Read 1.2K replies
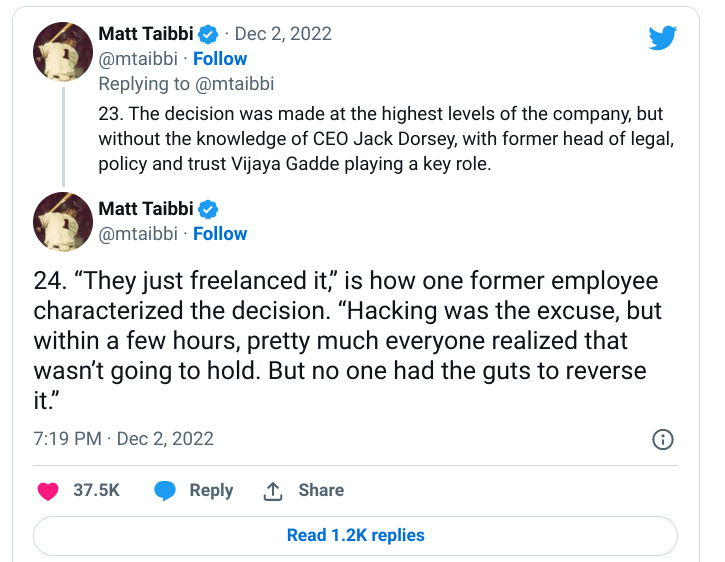Viewport: 725px width, 562px height. click(x=355, y=536)
